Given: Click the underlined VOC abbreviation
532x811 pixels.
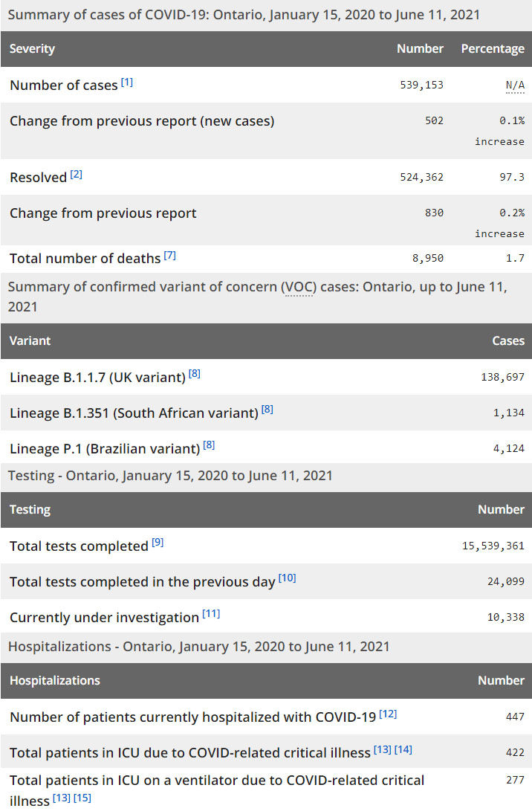Looking at the screenshot, I should (298, 288).
